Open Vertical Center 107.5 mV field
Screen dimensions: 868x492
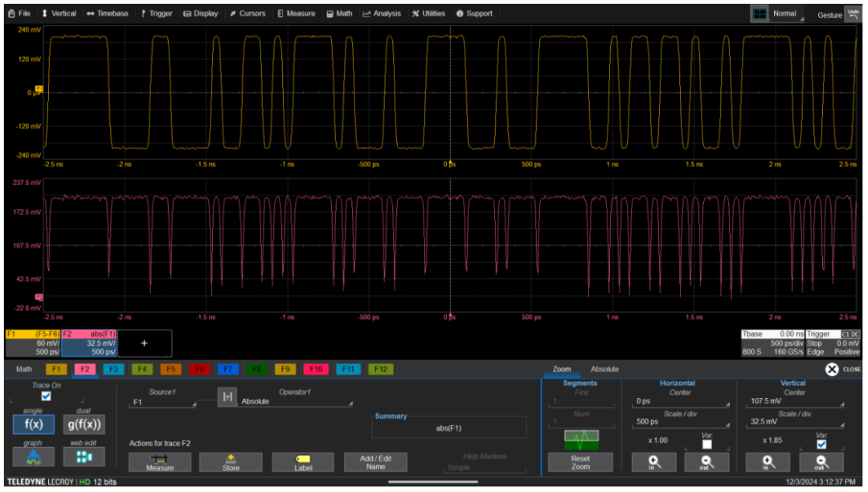click(x=794, y=401)
